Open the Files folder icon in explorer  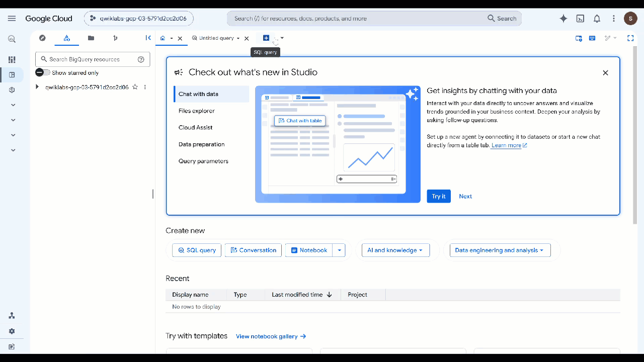coord(91,38)
